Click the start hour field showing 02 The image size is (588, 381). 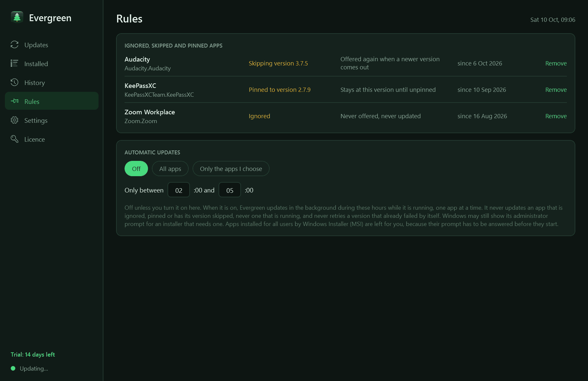[179, 190]
